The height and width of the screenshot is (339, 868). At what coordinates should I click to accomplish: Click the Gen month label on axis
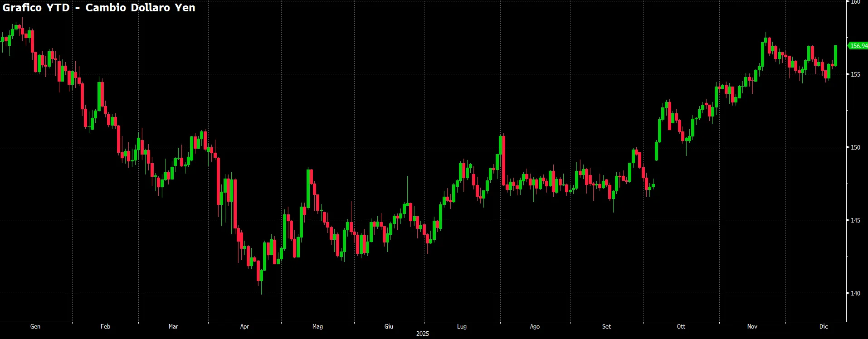click(35, 326)
